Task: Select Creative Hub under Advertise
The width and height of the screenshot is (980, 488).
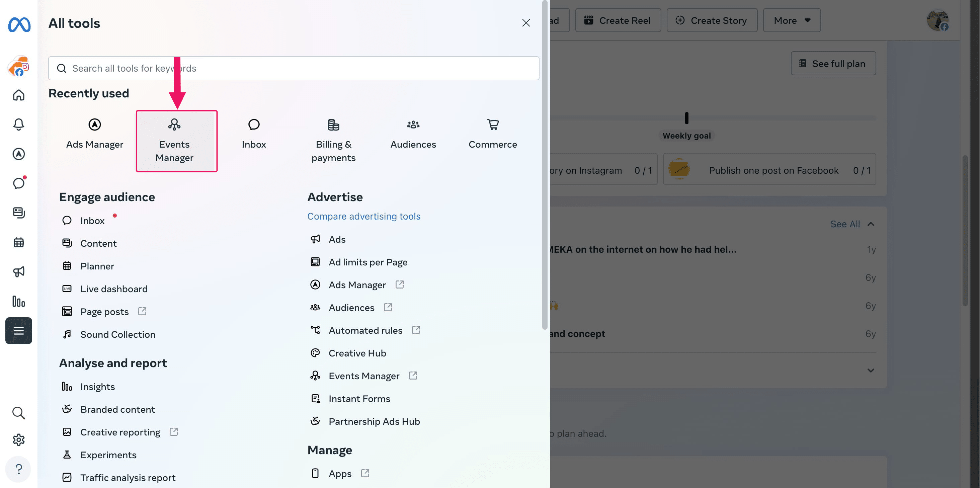Action: (x=357, y=353)
